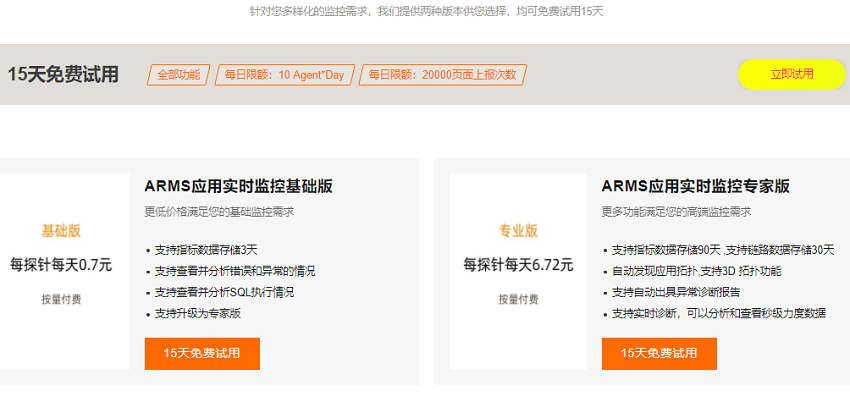Click the 15天免费试用 banner heading
850x413 pixels.
pyautogui.click(x=63, y=74)
